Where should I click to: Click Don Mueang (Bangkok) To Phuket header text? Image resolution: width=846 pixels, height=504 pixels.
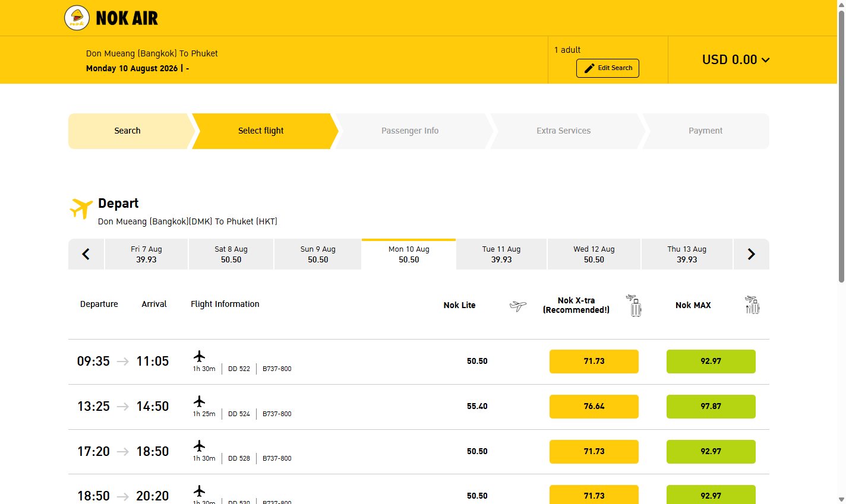click(152, 54)
